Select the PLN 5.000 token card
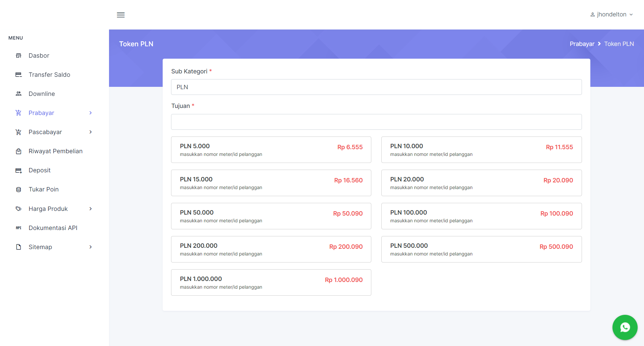This screenshot has height=346, width=644. tap(271, 150)
